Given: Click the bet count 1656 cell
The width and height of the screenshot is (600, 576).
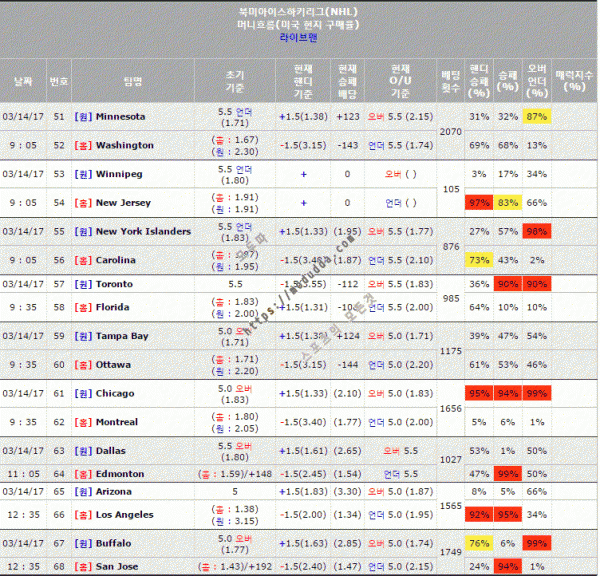Looking at the screenshot, I should pyautogui.click(x=450, y=408).
